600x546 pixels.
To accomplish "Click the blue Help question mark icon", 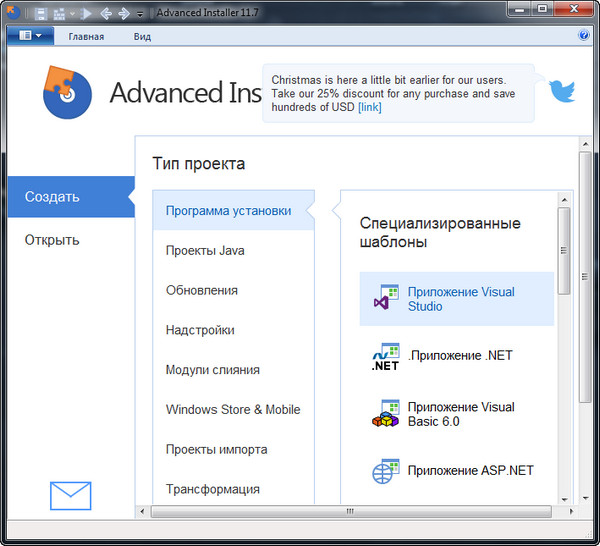I will [x=584, y=35].
